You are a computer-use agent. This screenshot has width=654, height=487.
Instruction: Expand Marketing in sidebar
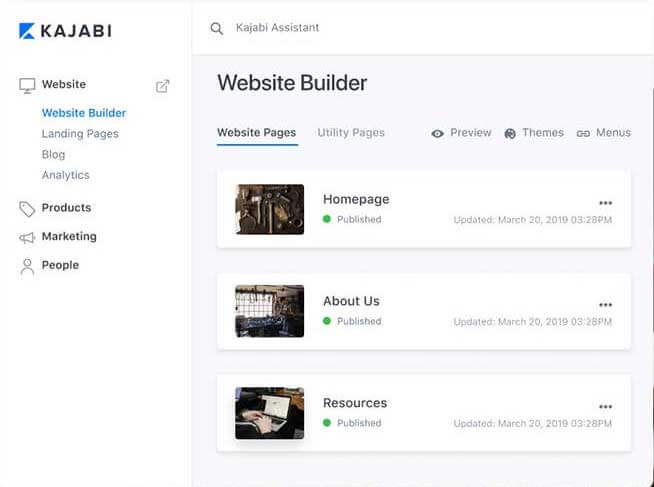(x=69, y=236)
